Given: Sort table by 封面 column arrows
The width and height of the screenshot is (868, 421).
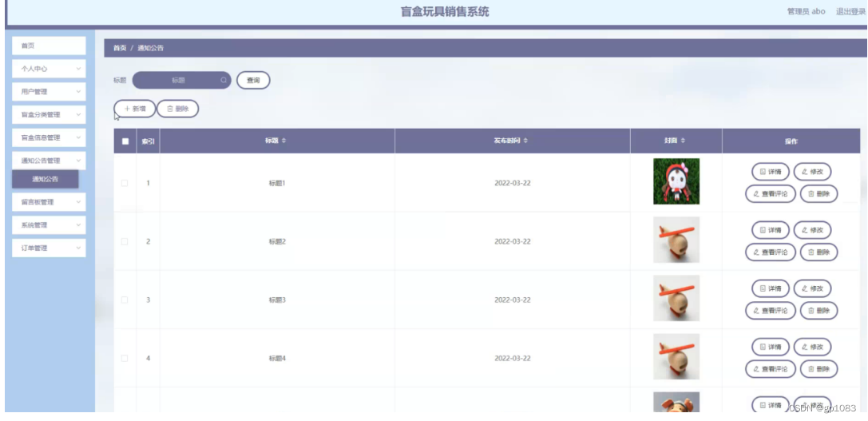Looking at the screenshot, I should coord(683,141).
